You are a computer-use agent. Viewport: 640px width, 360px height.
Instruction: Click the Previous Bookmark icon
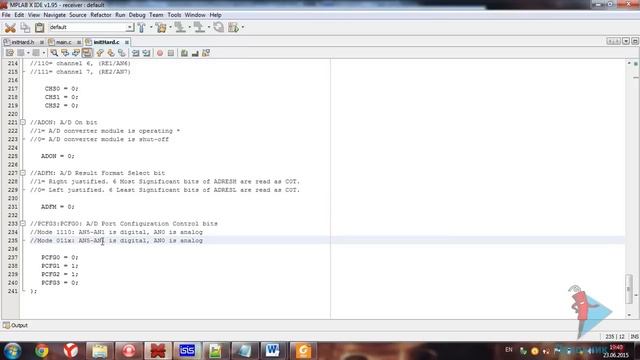pyautogui.click(x=100, y=53)
